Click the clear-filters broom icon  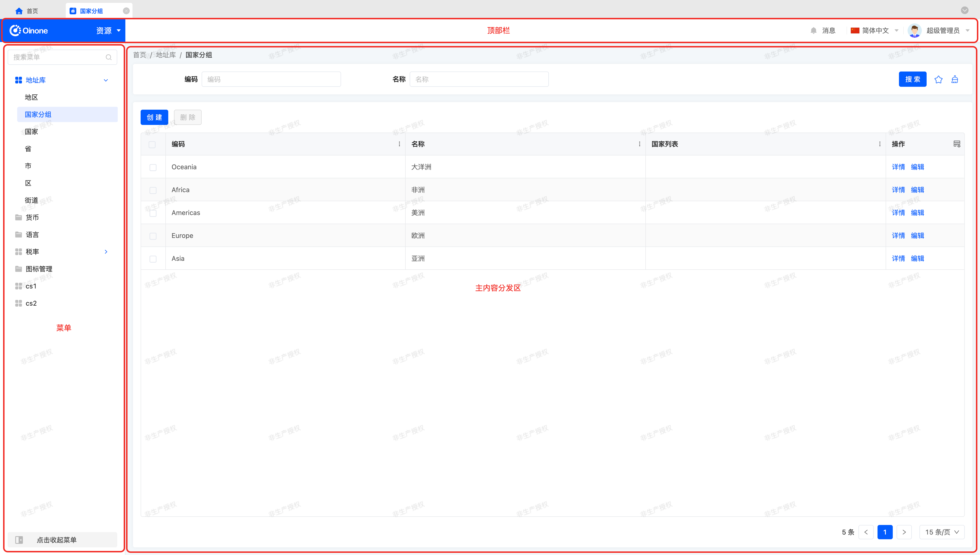[x=954, y=79]
